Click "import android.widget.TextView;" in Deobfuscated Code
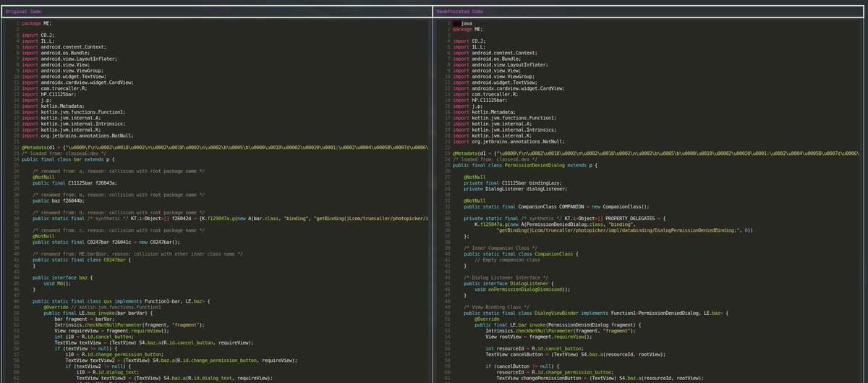The width and height of the screenshot is (868, 383). (x=495, y=82)
